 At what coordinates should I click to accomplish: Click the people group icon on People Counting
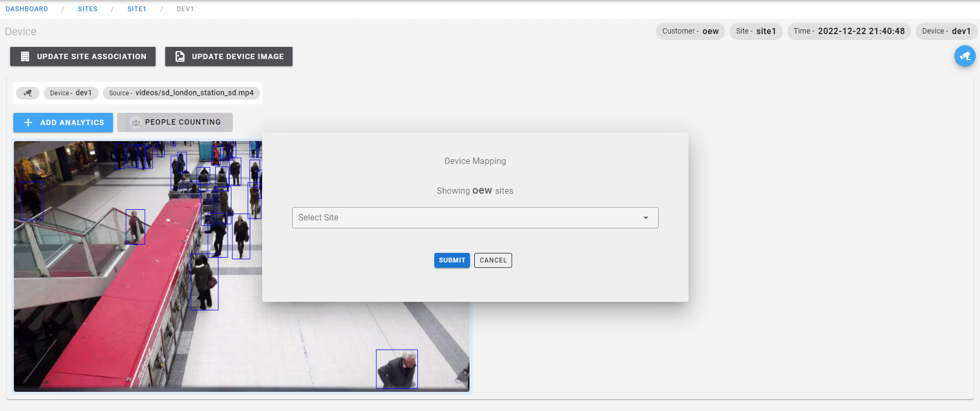point(136,122)
